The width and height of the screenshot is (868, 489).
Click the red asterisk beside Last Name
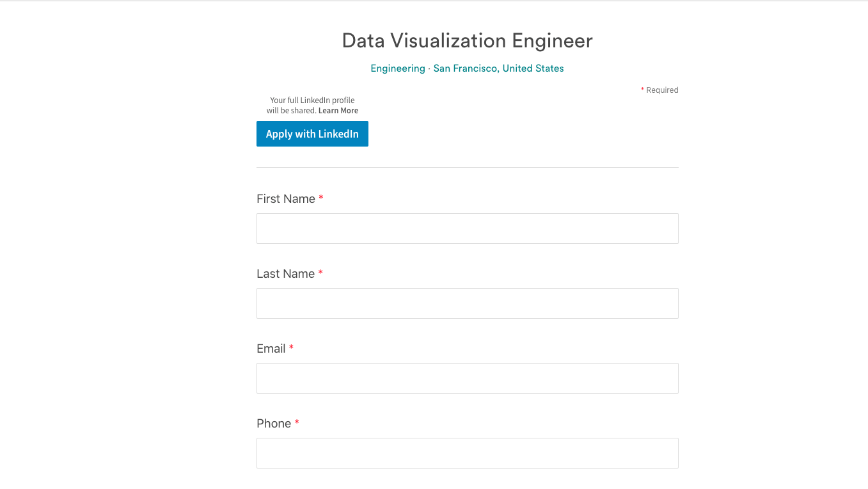coord(320,273)
